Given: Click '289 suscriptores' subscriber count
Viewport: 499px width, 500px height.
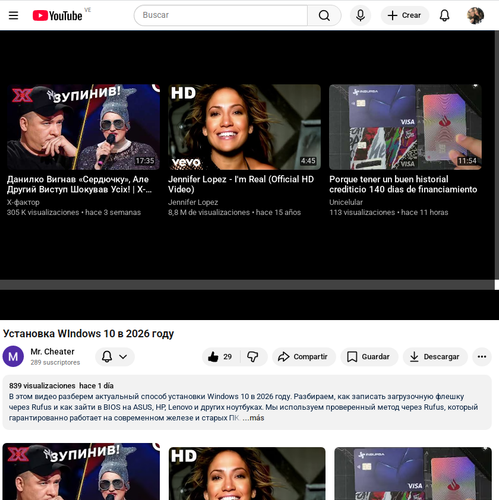Looking at the screenshot, I should 55,362.
